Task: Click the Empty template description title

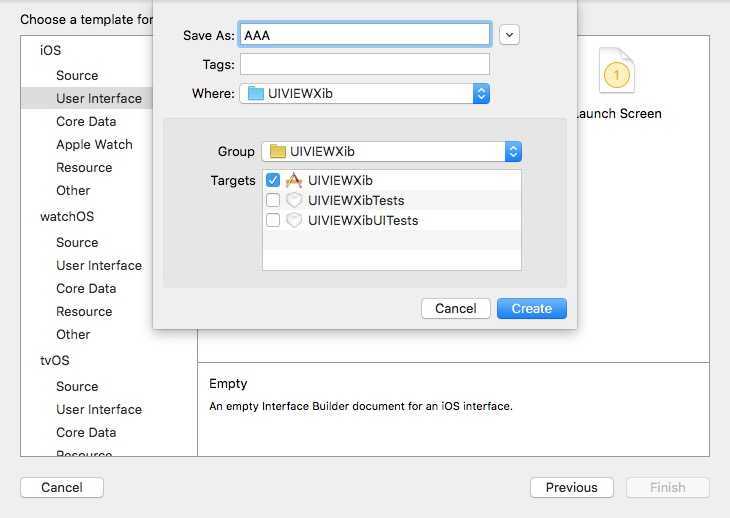Action: pyautogui.click(x=228, y=384)
